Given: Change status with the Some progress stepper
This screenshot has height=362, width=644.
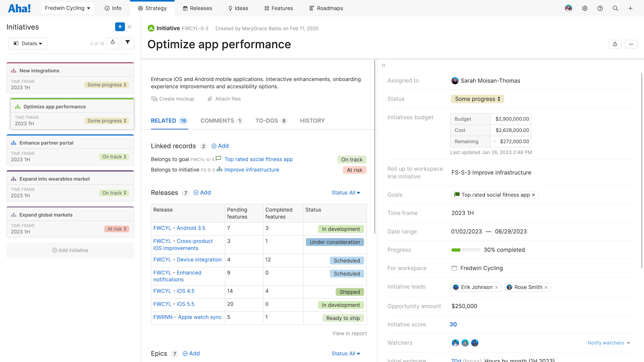Looking at the screenshot, I should coord(477,99).
